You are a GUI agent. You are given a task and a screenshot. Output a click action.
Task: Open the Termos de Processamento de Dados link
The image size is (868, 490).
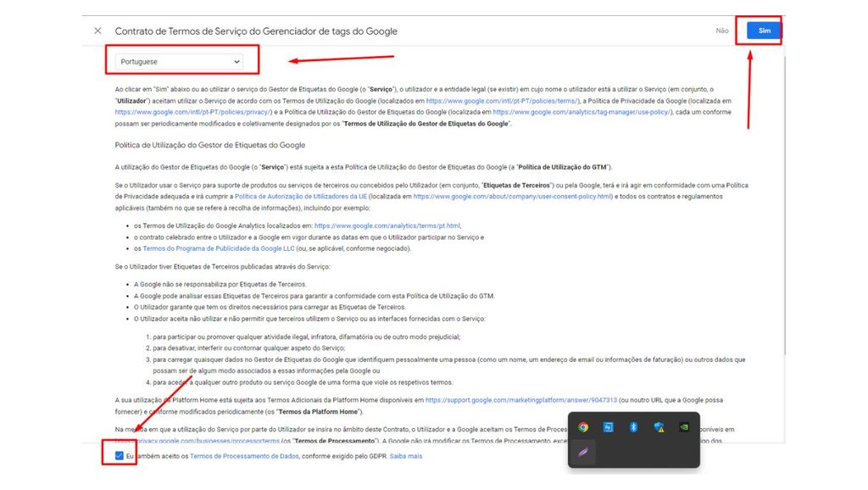coord(244,456)
